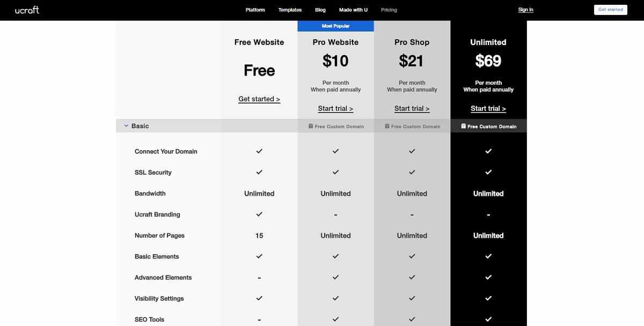Click SEO Tools checkmark under Pro Website
Screen dimensions: 644x326
335,319
